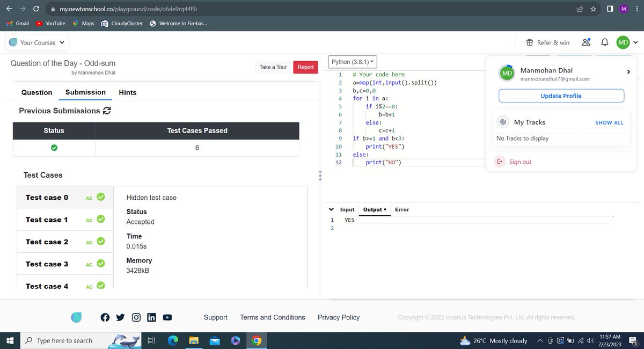Select the Submission tab
Image resolution: width=644 pixels, height=349 pixels.
pos(85,92)
